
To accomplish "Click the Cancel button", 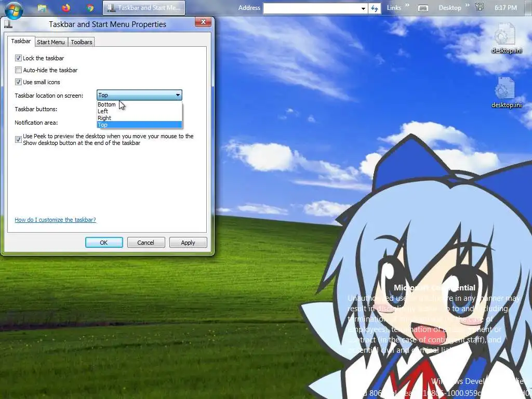I will pyautogui.click(x=146, y=243).
